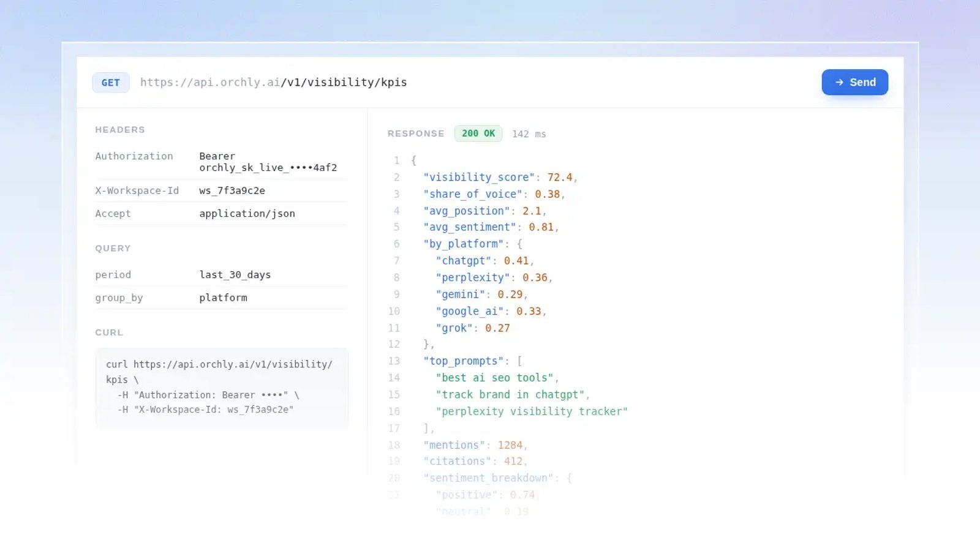Click the X-Workspace-Id header name
Image resolution: width=980 pixels, height=551 pixels.
137,190
